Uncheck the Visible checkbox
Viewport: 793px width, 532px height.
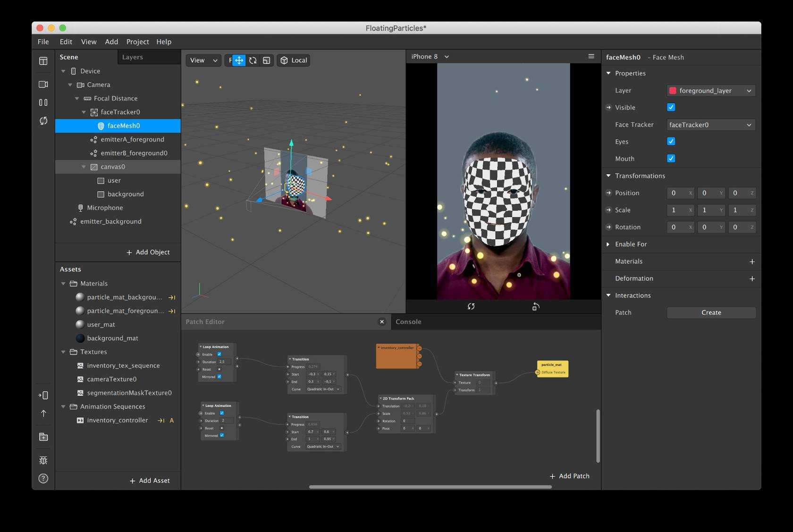tap(671, 108)
